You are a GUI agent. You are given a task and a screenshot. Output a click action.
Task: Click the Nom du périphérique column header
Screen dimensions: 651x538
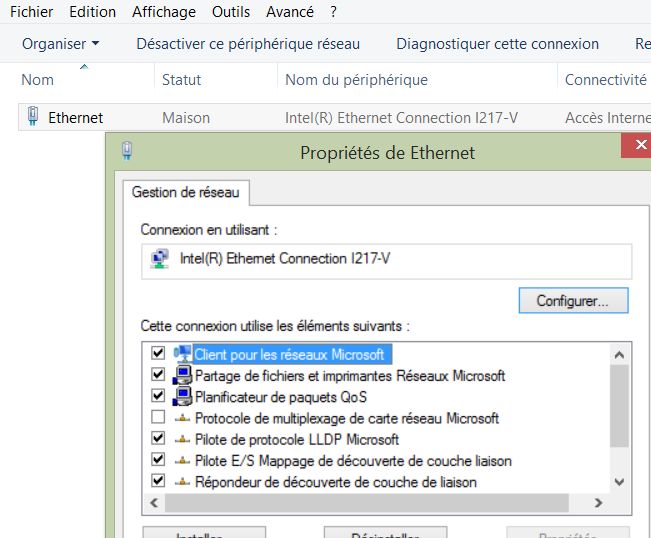356,79
